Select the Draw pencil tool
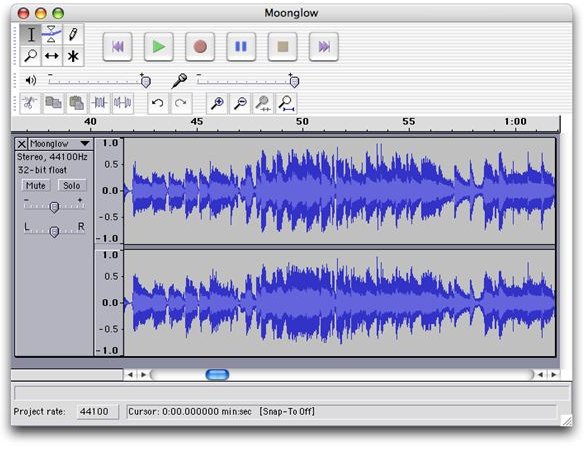Screen dimensions: 584x449 [73, 35]
